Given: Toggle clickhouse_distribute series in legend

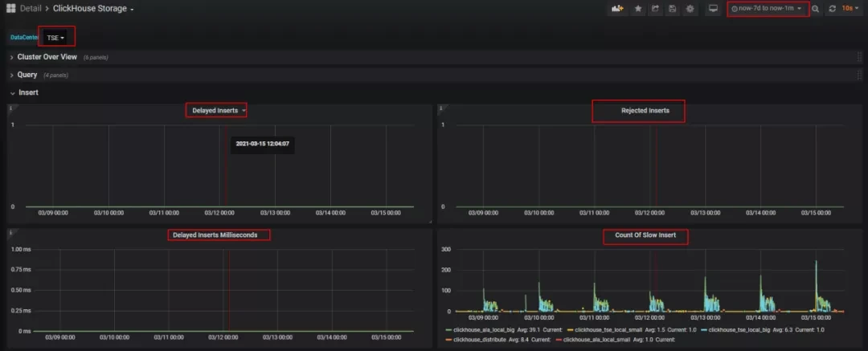Looking at the screenshot, I should point(481,340).
